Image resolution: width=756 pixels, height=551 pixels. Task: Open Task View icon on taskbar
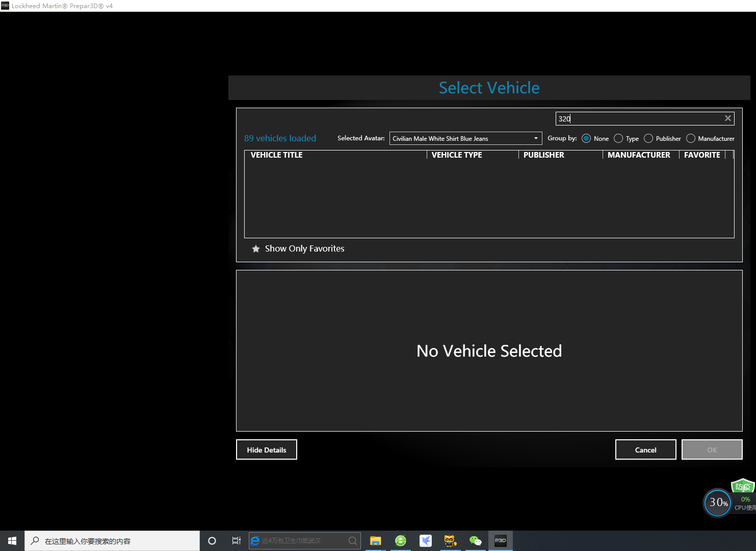(237, 541)
